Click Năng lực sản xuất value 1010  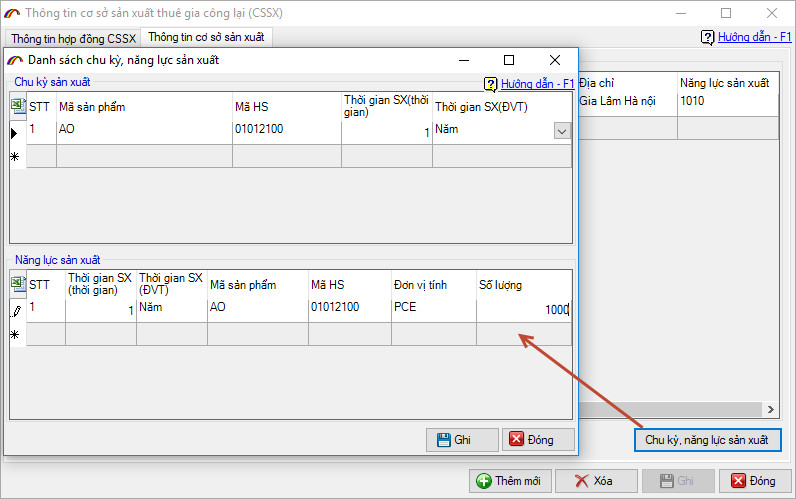tap(727, 103)
